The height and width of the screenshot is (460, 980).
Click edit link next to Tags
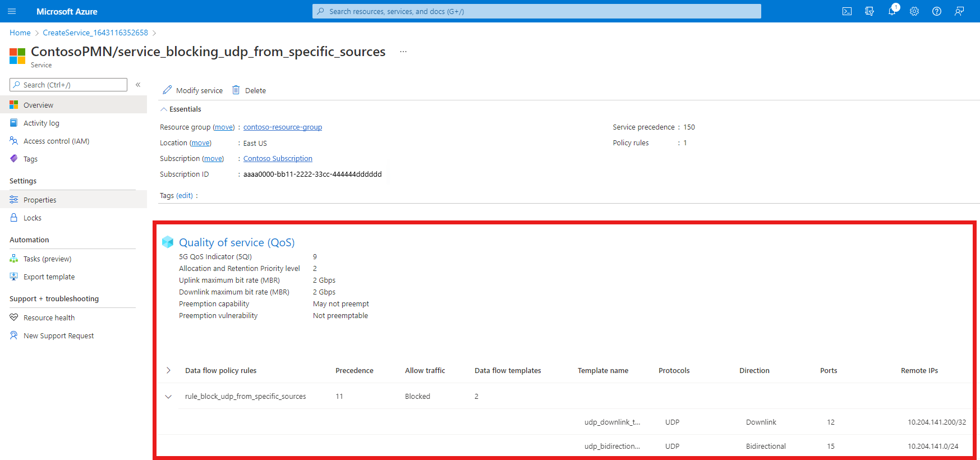tap(185, 196)
